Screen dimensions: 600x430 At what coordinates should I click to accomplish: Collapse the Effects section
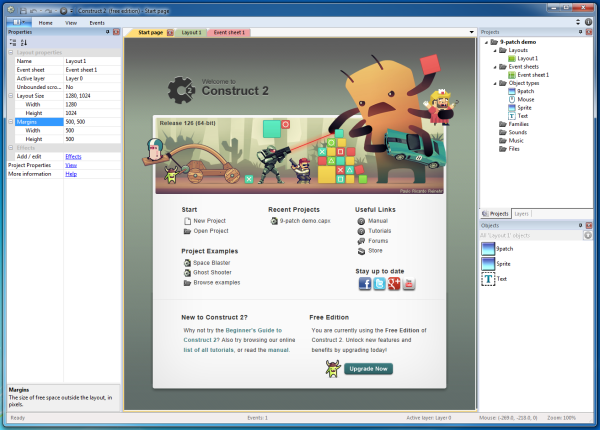11,148
